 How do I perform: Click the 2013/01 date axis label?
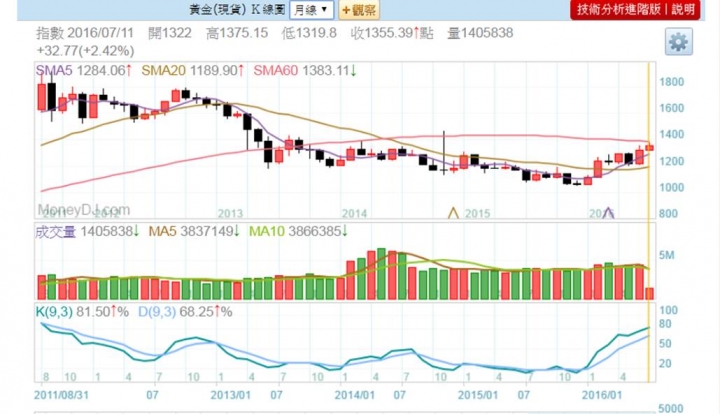[x=231, y=392]
